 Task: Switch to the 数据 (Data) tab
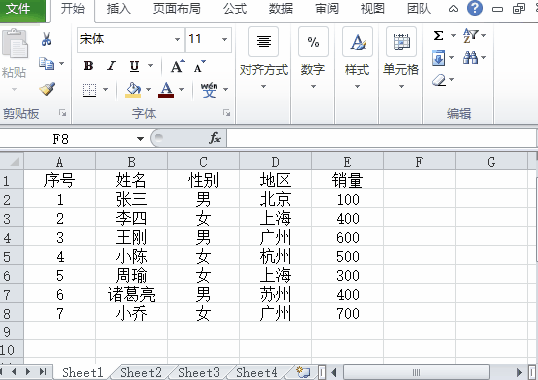[x=281, y=9]
